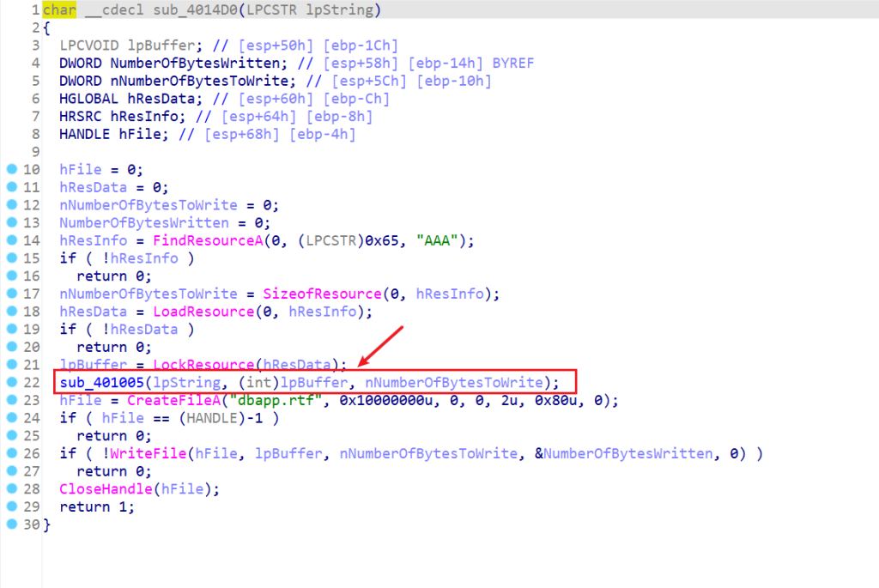This screenshot has width=879, height=588.
Task: Toggle breakpoint dot next to the CloseHandle line
Action: click(11, 489)
